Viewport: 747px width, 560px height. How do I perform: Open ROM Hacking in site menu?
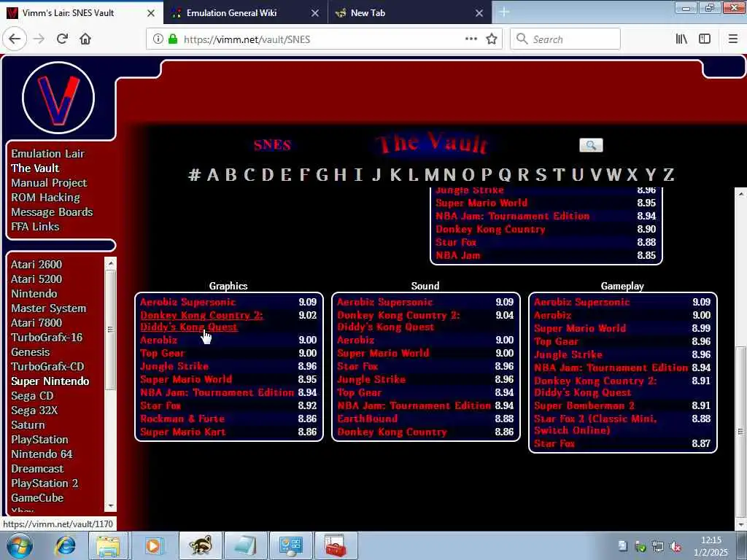pos(46,198)
